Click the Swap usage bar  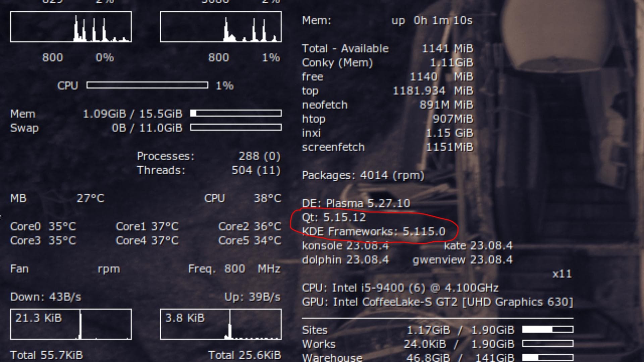235,127
